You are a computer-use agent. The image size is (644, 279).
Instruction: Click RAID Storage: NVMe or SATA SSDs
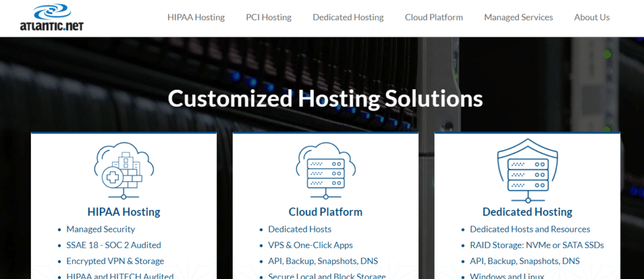point(535,245)
